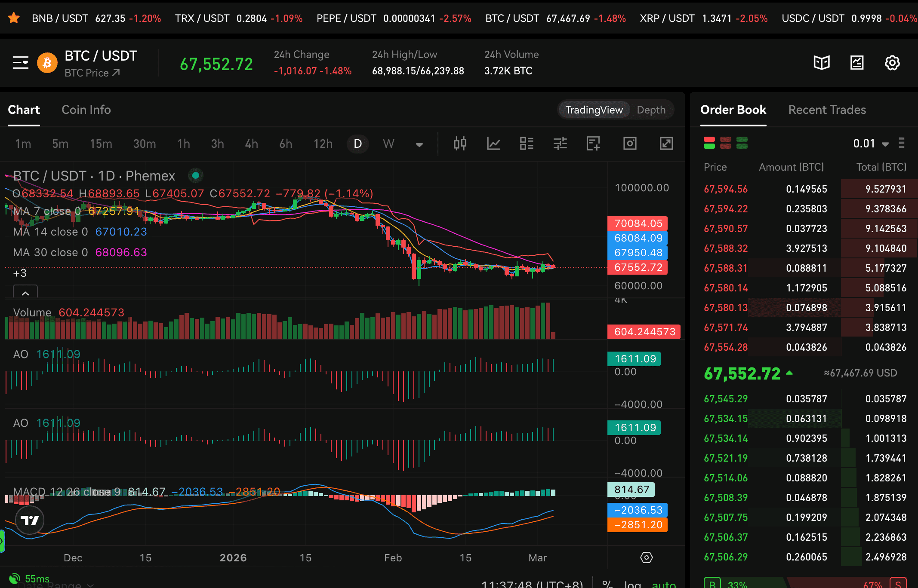This screenshot has height=588, width=918.
Task: Open the line-chart indicators icon
Action: coord(493,144)
